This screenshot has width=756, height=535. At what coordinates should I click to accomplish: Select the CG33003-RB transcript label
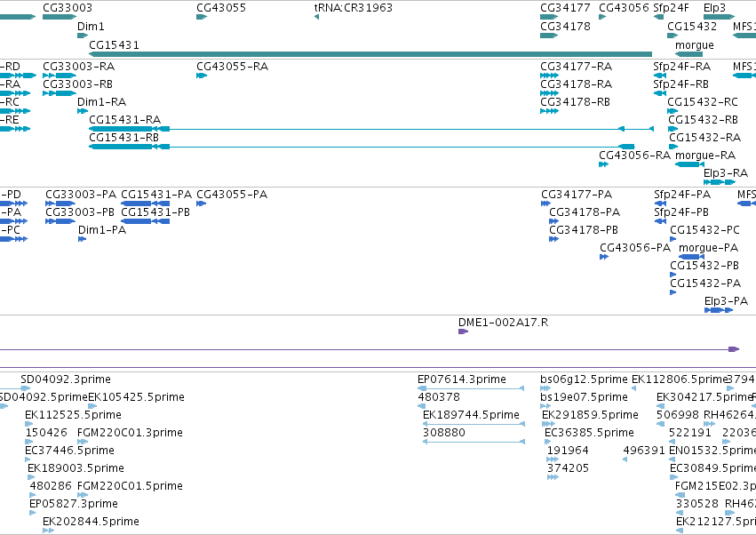(77, 84)
